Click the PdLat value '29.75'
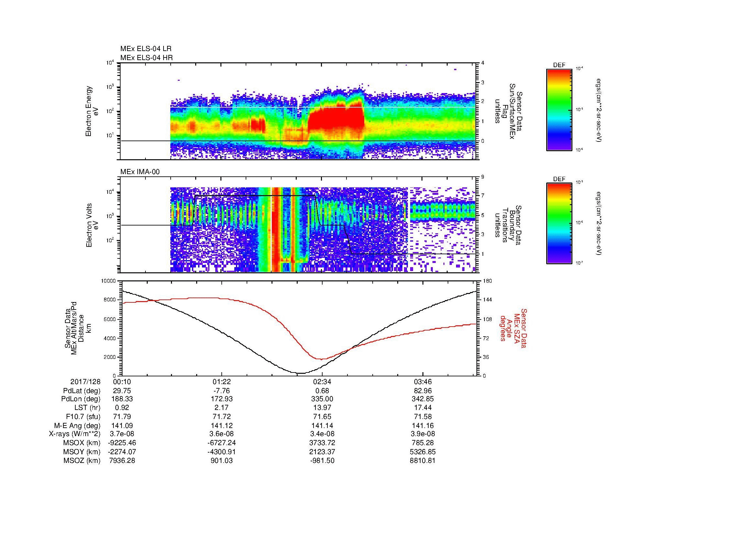The width and height of the screenshot is (756, 534). point(122,391)
